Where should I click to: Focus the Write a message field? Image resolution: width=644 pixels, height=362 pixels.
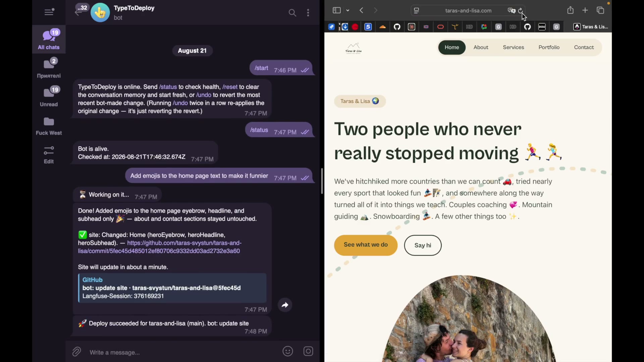pos(181,352)
